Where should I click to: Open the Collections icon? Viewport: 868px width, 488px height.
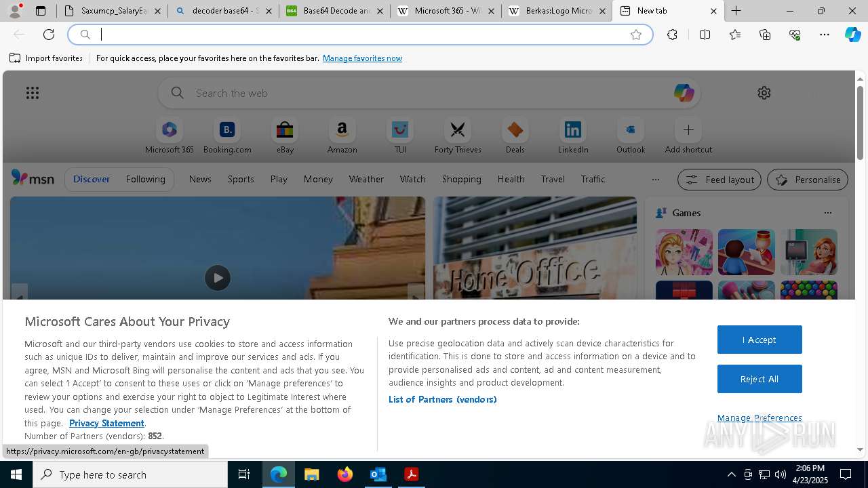tap(765, 35)
